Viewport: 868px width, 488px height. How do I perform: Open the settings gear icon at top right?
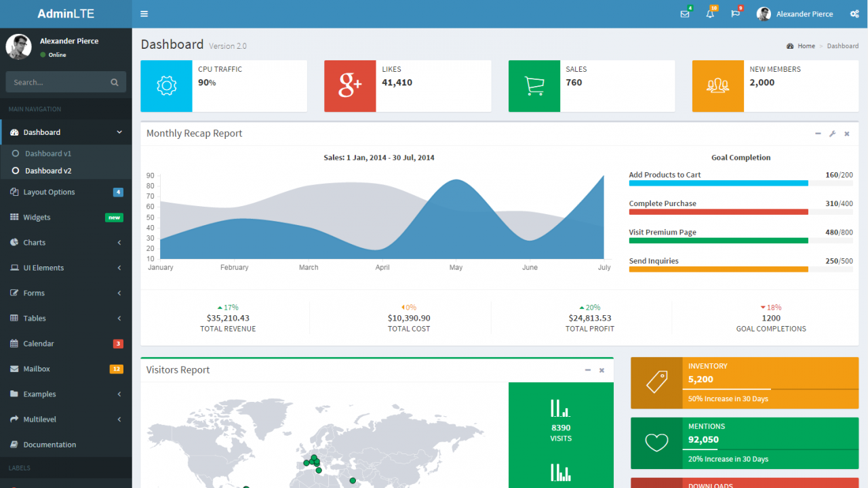853,13
